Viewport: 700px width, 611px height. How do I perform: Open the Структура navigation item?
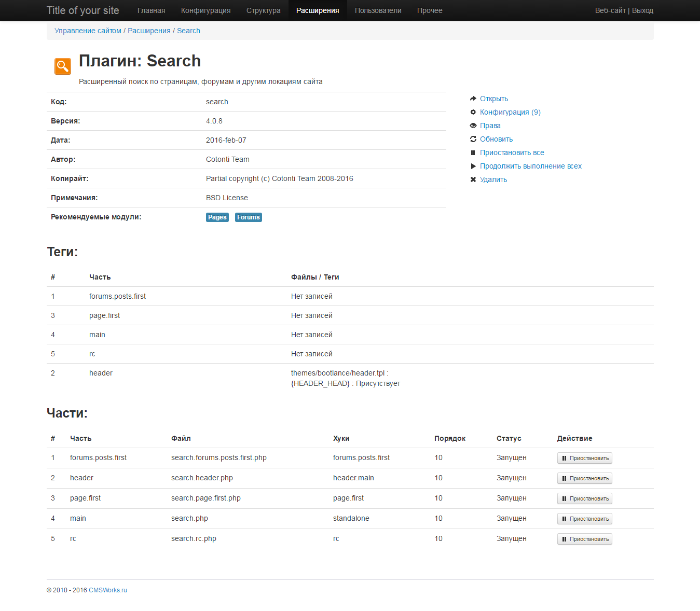[263, 10]
